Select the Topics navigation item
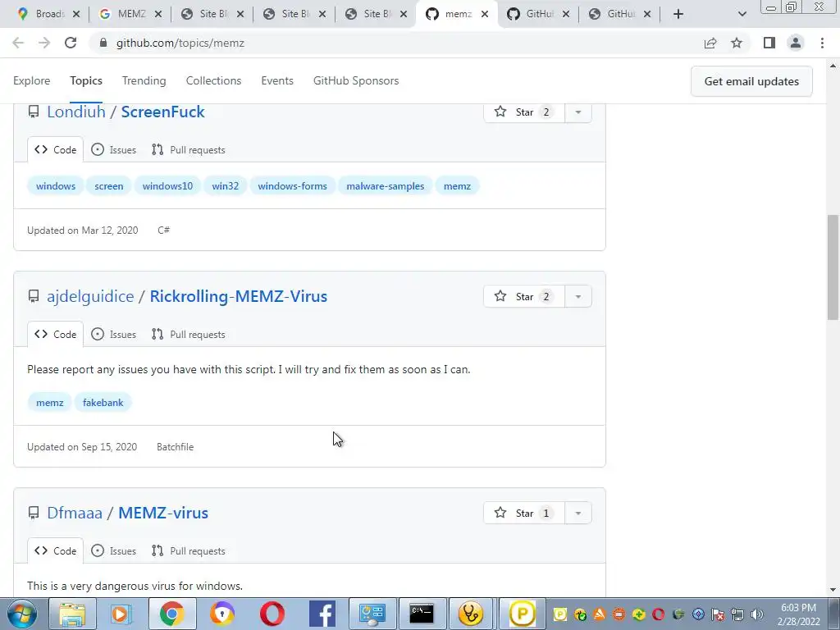The image size is (840, 630). pos(85,81)
